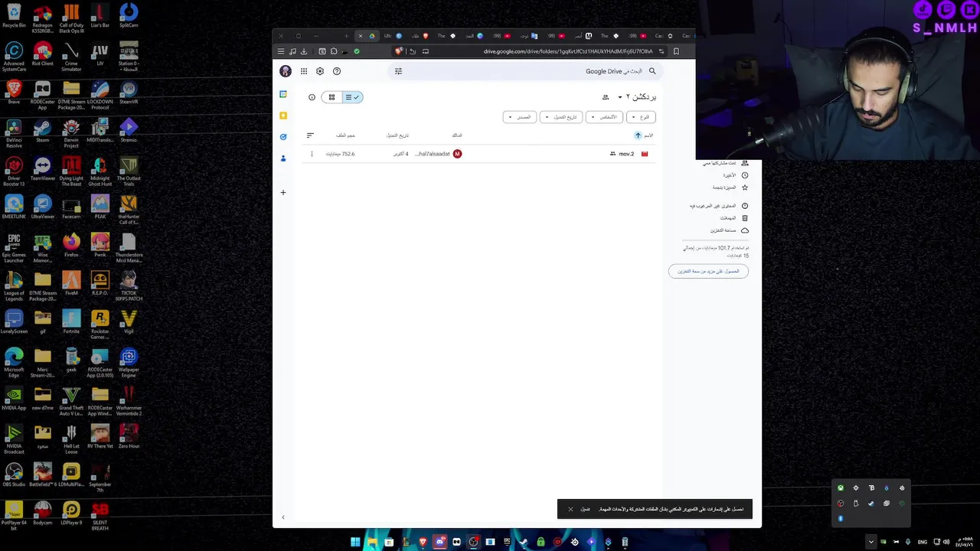This screenshot has height=551, width=980.
Task: Open Shared with me in Drive sidebar
Action: pos(724,163)
